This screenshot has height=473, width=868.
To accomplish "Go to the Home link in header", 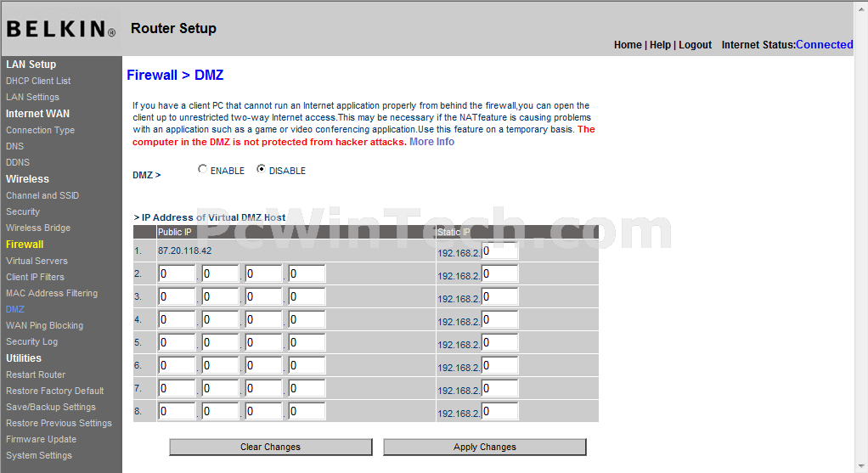I will (x=628, y=45).
